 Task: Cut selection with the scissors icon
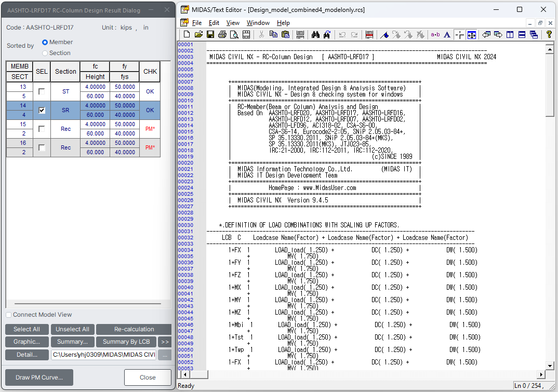[261, 34]
